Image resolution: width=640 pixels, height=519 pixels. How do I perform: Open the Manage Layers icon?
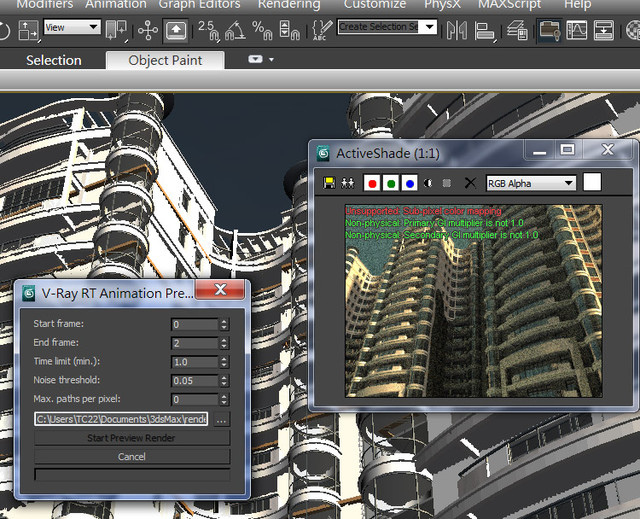[518, 31]
